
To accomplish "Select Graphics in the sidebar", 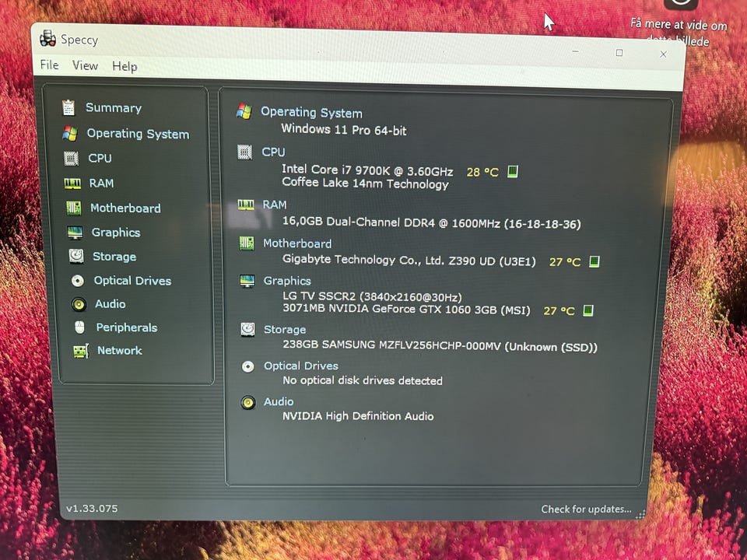I will [116, 233].
